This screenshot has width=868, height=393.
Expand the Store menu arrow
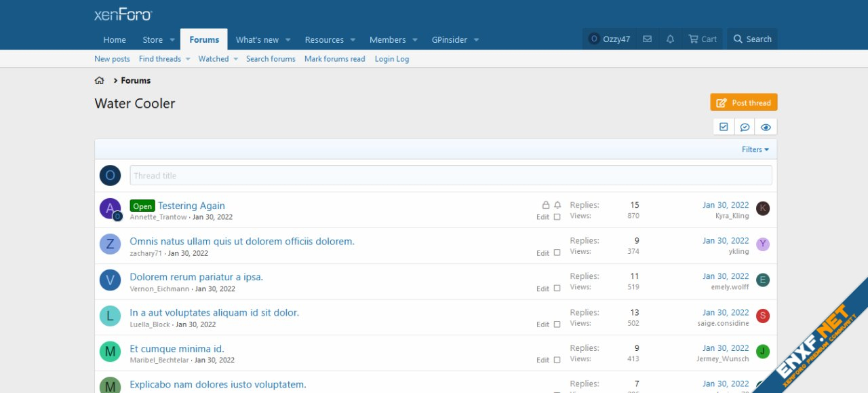[x=172, y=40]
